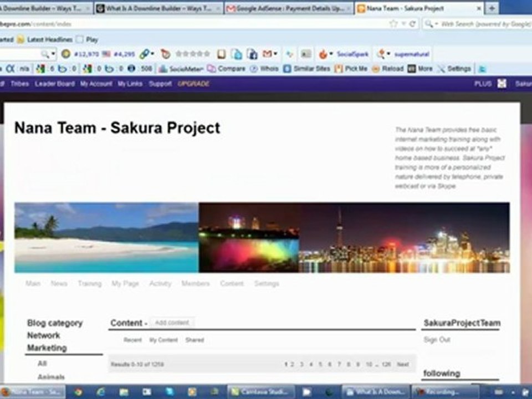Open the Latest Headlines bookmark

(45, 39)
